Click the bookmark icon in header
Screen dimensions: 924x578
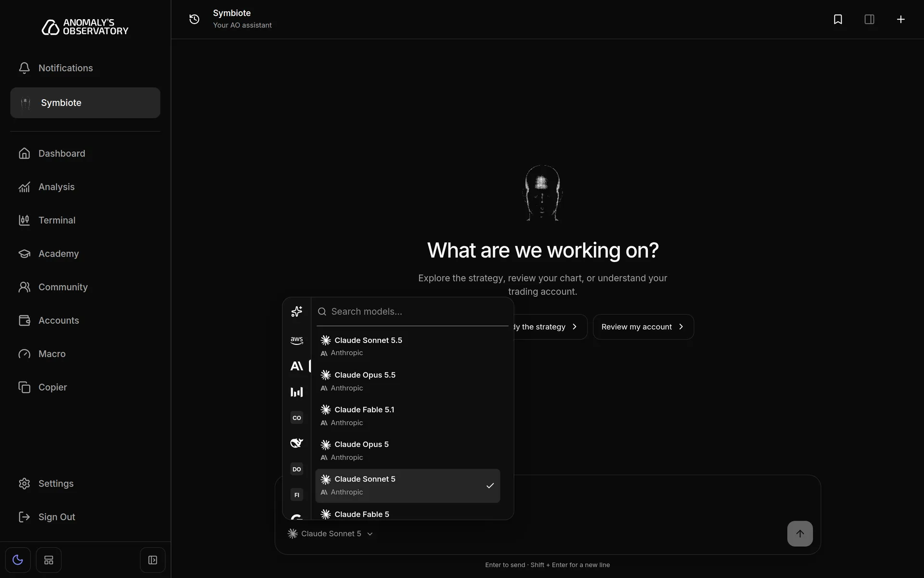pos(838,19)
